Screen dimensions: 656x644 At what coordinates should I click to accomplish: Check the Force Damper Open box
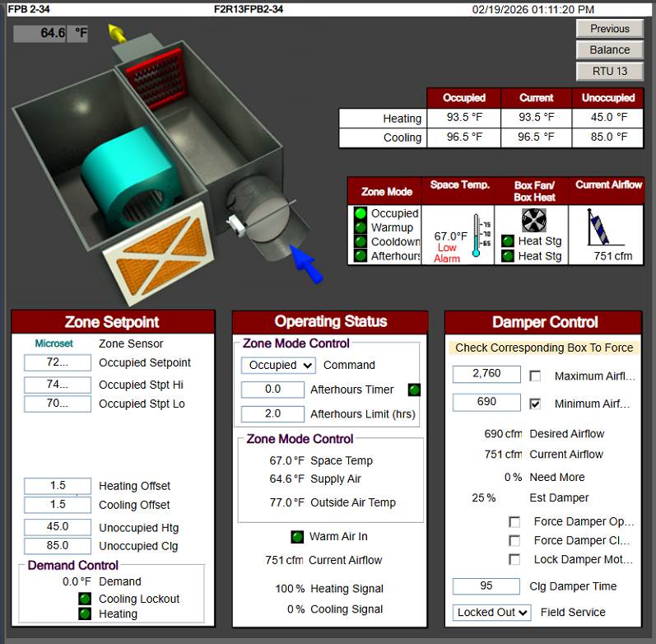coord(514,522)
